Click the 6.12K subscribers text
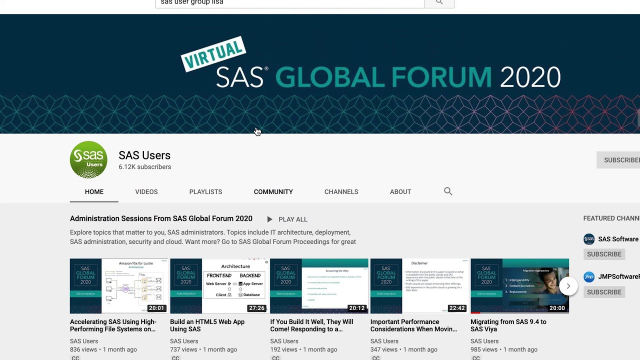 tap(144, 167)
